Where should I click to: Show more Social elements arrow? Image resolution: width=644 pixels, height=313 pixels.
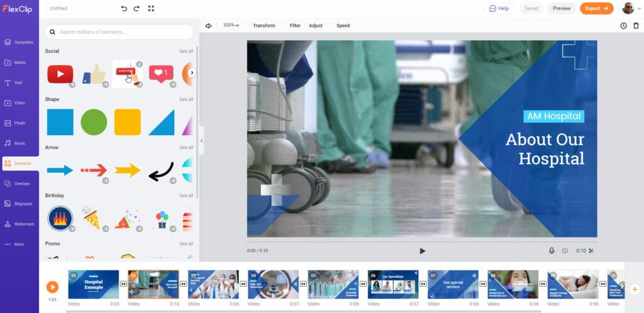click(191, 73)
